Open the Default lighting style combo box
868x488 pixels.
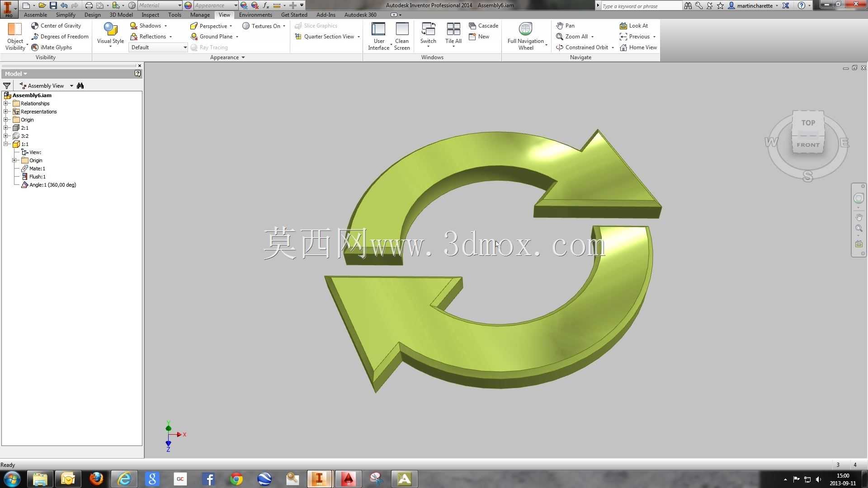click(159, 47)
